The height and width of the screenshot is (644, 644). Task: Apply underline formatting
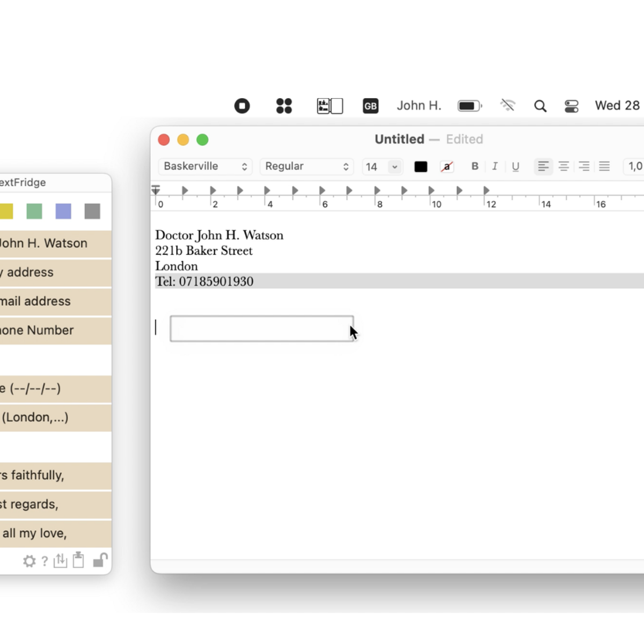tap(515, 166)
